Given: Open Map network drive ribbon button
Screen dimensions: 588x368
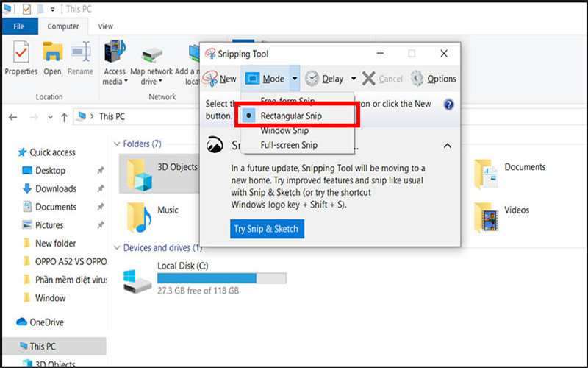Looking at the screenshot, I should 151,66.
